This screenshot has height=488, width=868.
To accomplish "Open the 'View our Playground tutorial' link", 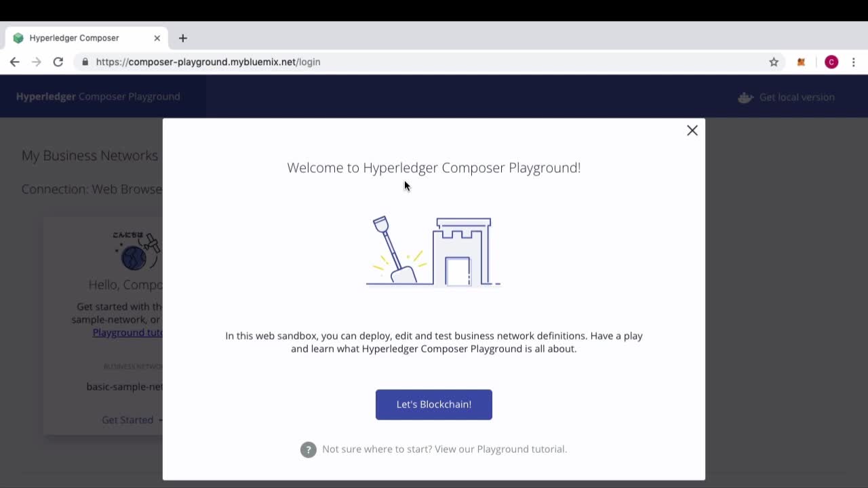I will pos(500,449).
